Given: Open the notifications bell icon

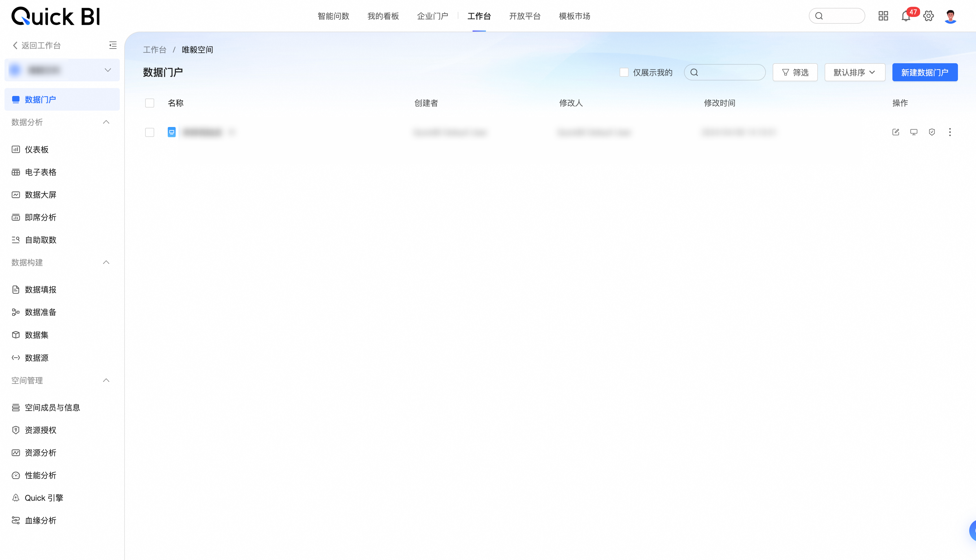Looking at the screenshot, I should click(906, 16).
